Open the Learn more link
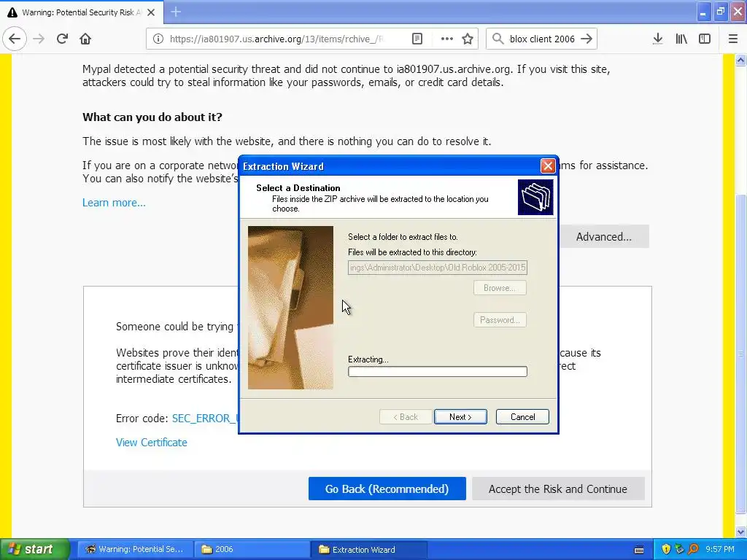Image resolution: width=747 pixels, height=560 pixels. point(114,203)
